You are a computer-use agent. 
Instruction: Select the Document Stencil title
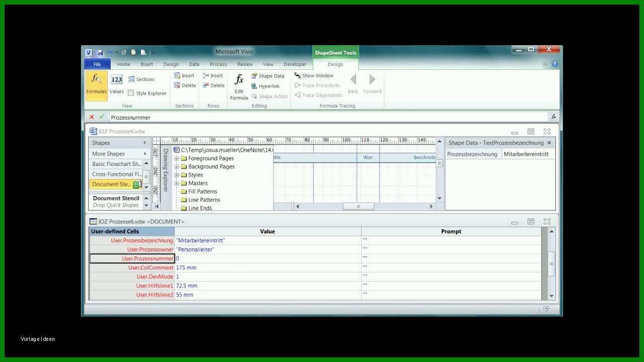tap(116, 198)
